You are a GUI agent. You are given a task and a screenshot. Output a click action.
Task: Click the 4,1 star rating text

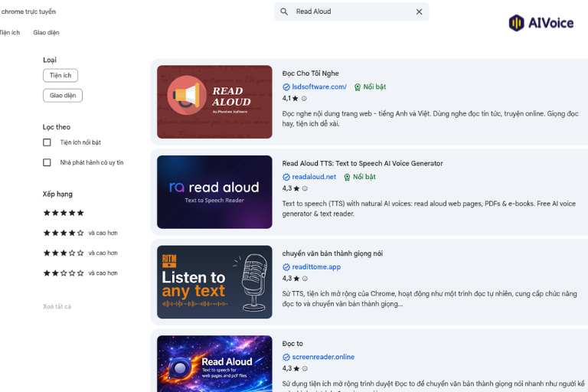click(x=290, y=99)
